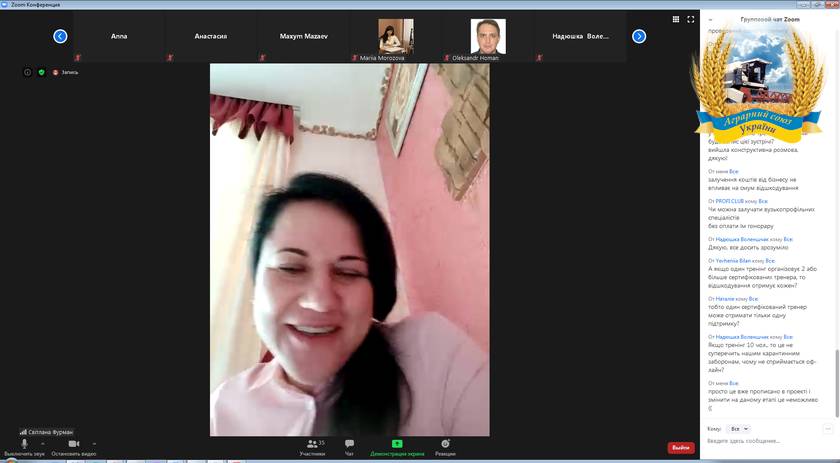
Task: Switch to gallery view grid icon
Action: click(x=676, y=19)
